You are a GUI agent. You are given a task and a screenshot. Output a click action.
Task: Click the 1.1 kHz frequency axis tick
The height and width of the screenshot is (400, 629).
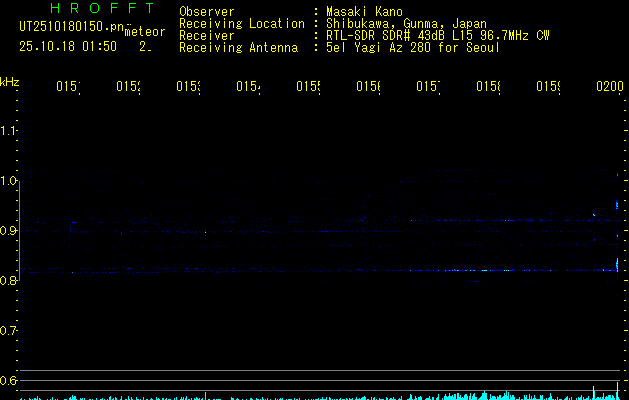click(x=9, y=131)
